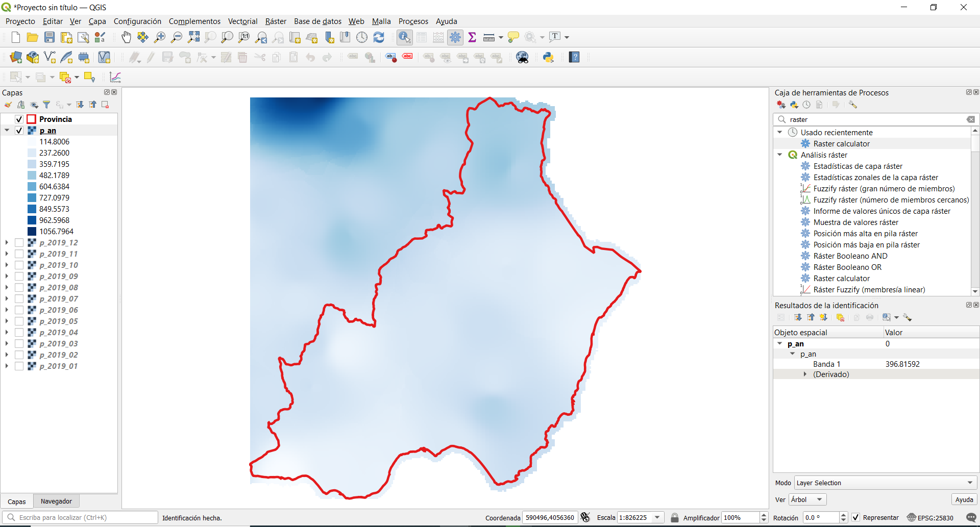Switch to the Navegador tab
This screenshot has height=527, width=980.
[x=56, y=500]
